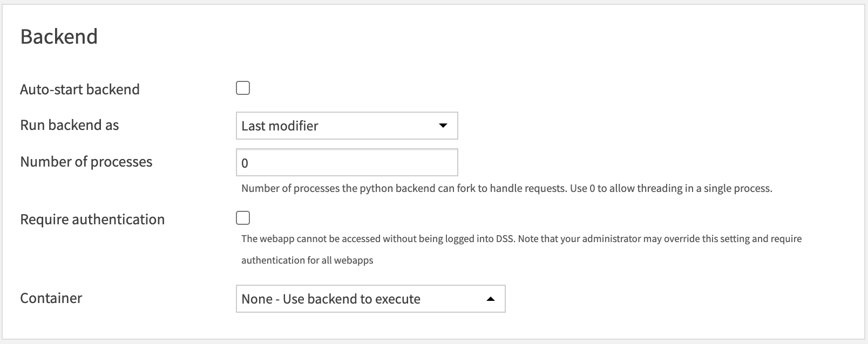Click the Require authentication label
The image size is (868, 344).
92,219
